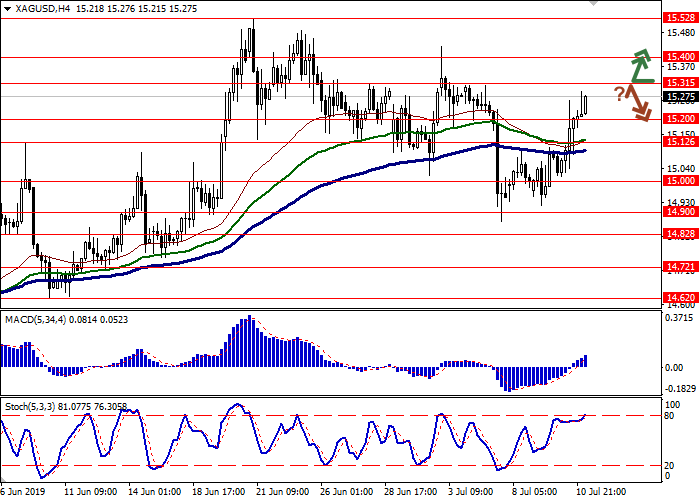This screenshot has width=700, height=500.
Task: Click the 14.828 red price label
Action: [680, 234]
